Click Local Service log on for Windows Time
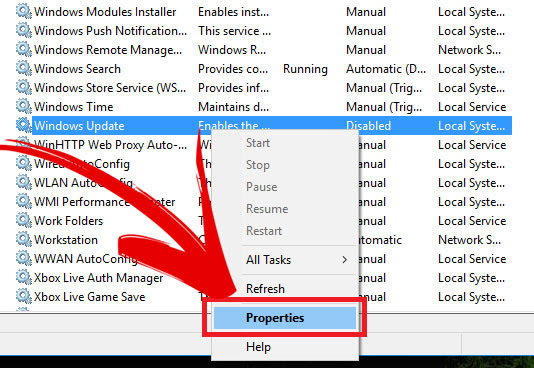534x368 pixels. pos(472,107)
